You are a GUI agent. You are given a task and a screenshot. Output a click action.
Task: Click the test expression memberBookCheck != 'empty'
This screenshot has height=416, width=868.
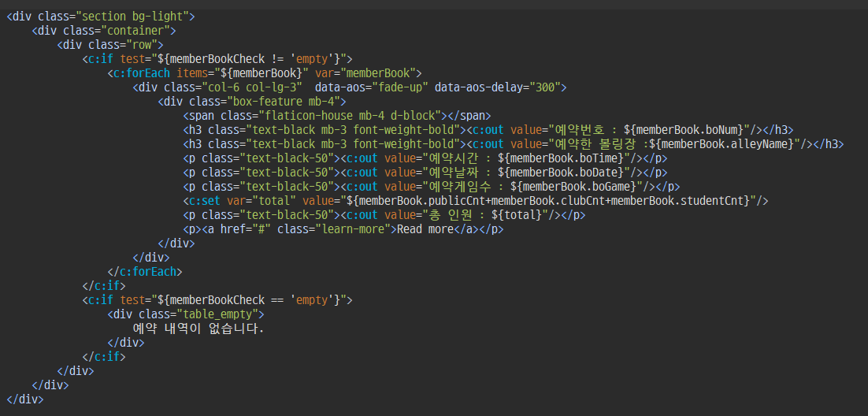(252, 59)
